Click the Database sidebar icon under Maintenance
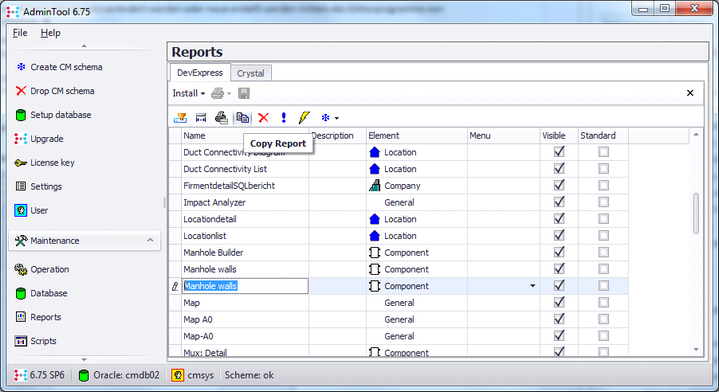The width and height of the screenshot is (719, 392). pos(21,293)
